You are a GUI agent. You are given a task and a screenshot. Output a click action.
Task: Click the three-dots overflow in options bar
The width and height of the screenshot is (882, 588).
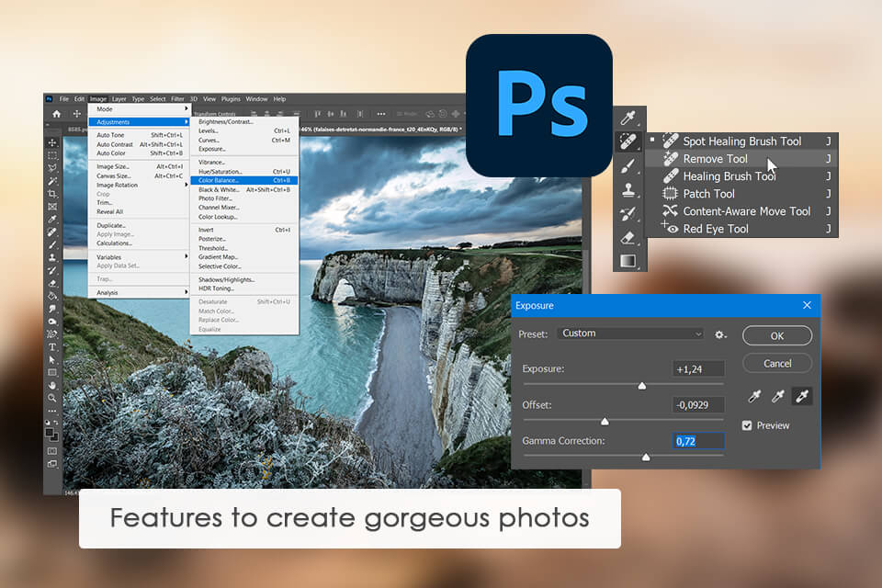(380, 114)
